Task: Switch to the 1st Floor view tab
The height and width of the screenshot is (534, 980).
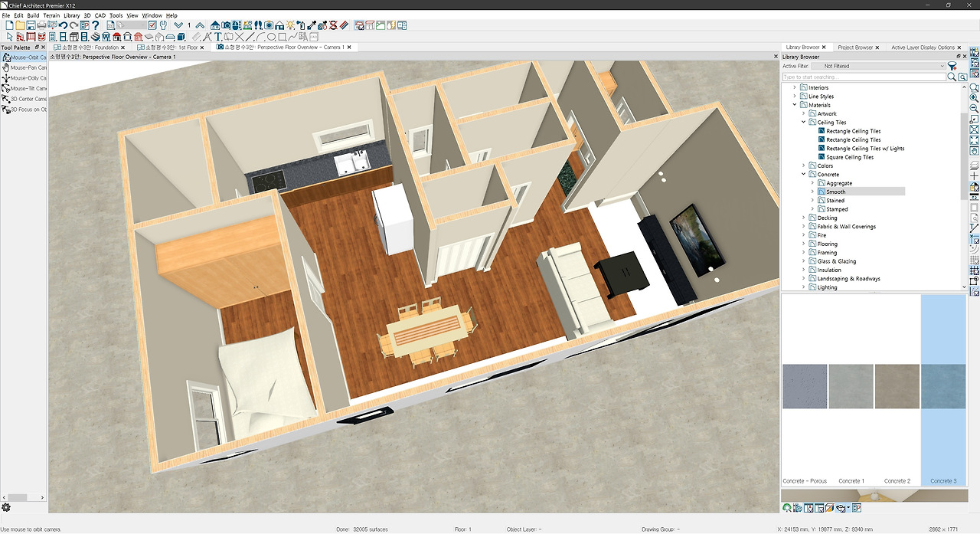Action: click(171, 48)
